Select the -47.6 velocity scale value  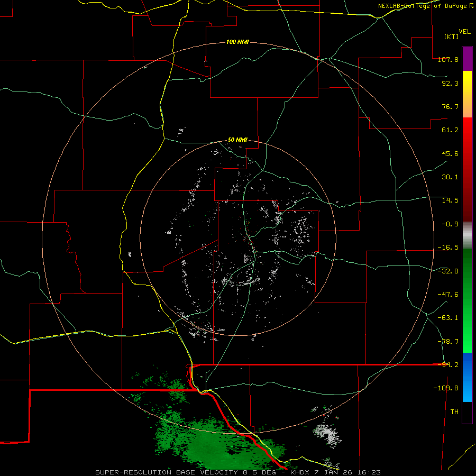click(x=448, y=294)
